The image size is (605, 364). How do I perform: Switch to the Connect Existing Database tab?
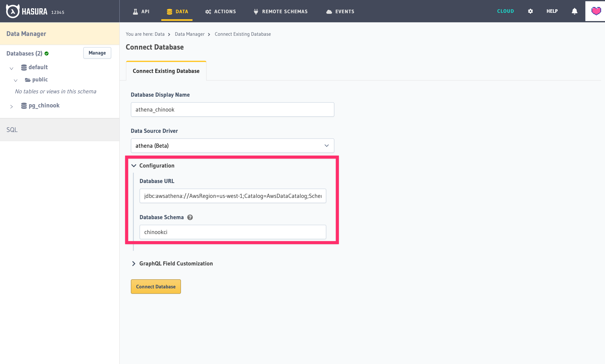tap(166, 71)
